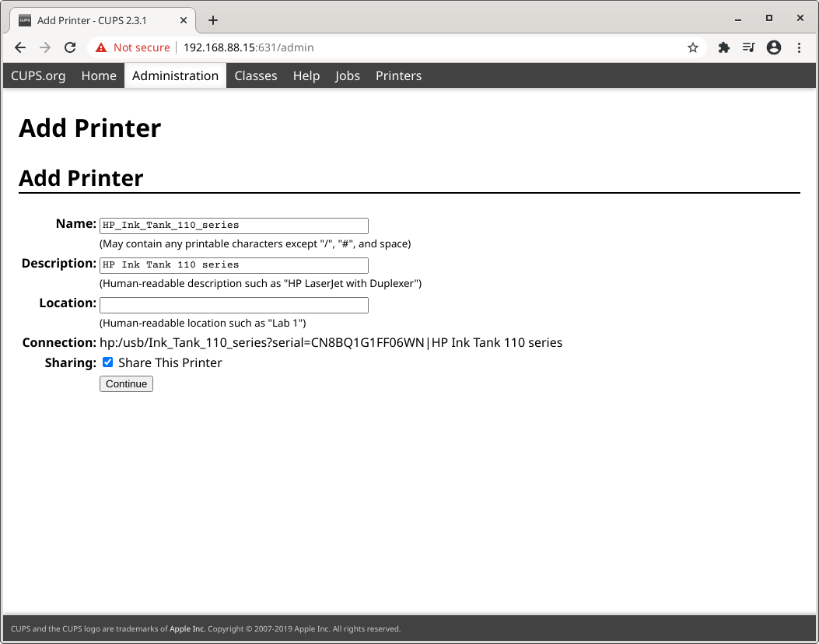Maximize the browser window
Viewport: 819px width, 644px height.
(x=769, y=19)
